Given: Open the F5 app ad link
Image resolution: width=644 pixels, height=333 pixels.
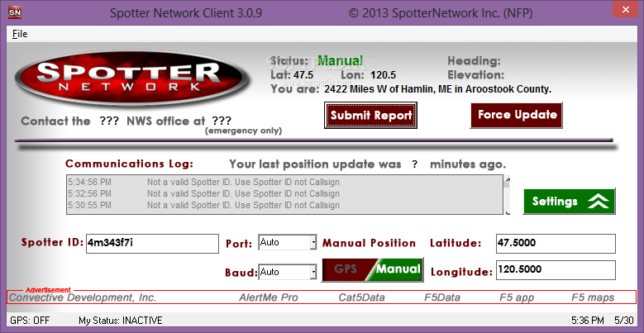Looking at the screenshot, I should [517, 297].
